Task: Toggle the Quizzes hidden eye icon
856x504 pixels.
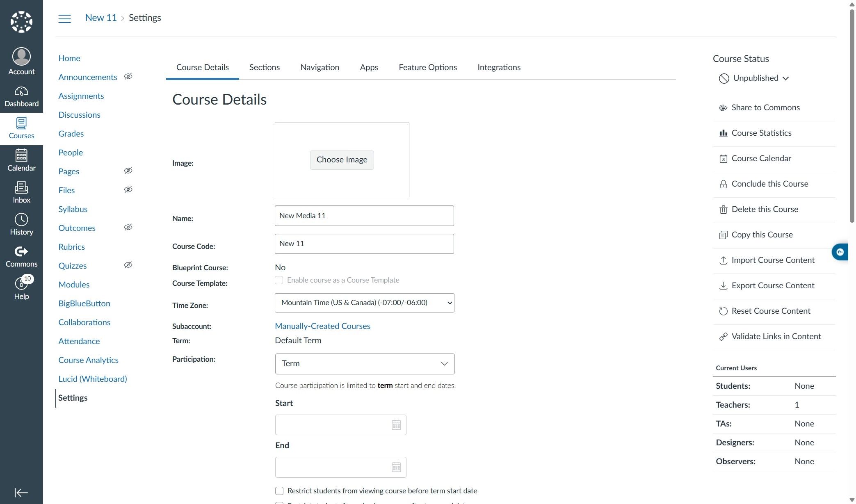Action: 128,265
